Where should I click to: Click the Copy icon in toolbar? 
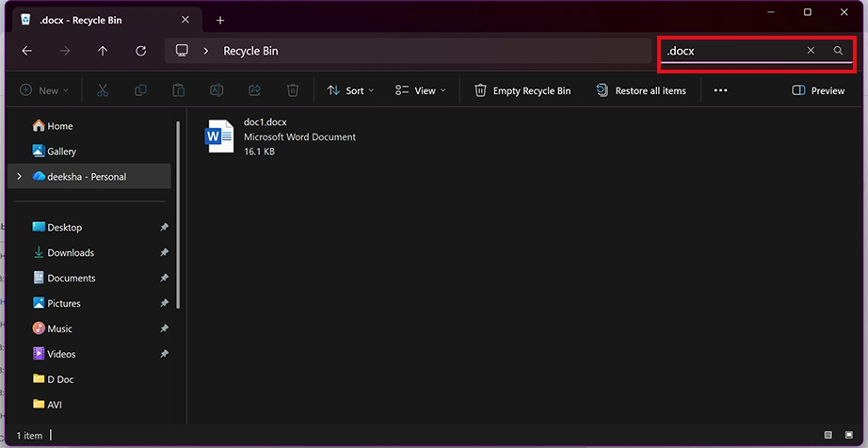140,90
